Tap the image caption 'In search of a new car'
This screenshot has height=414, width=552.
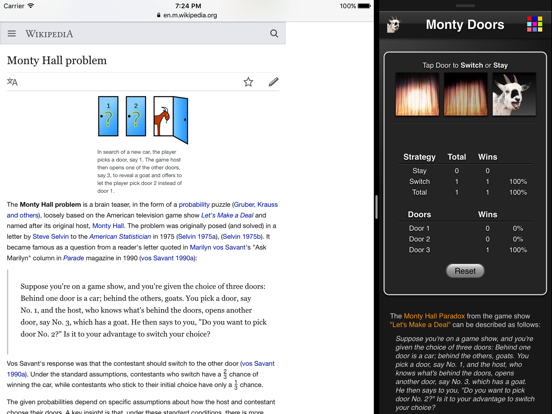139,171
